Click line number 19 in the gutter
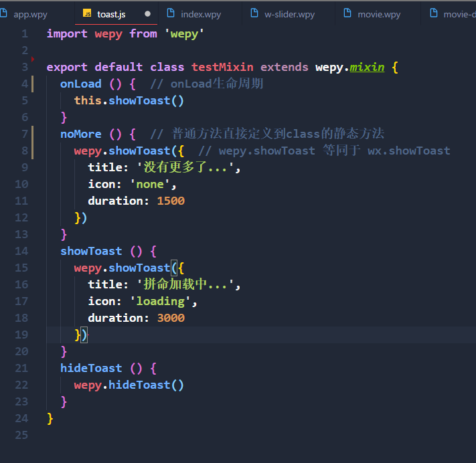The width and height of the screenshot is (476, 463). (x=21, y=335)
